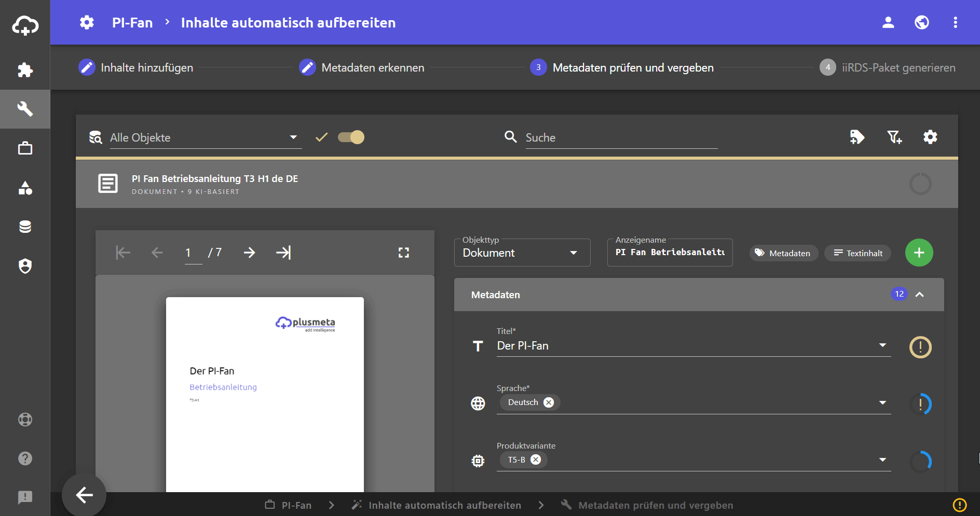Image resolution: width=980 pixels, height=516 pixels.
Task: Click the Metadaten chip button
Action: coord(783,253)
